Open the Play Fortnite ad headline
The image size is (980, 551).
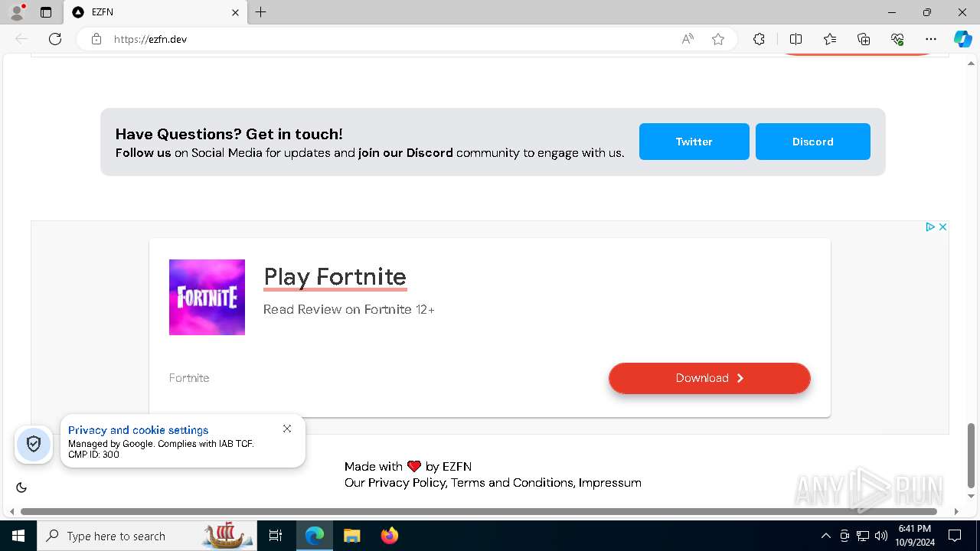[335, 276]
